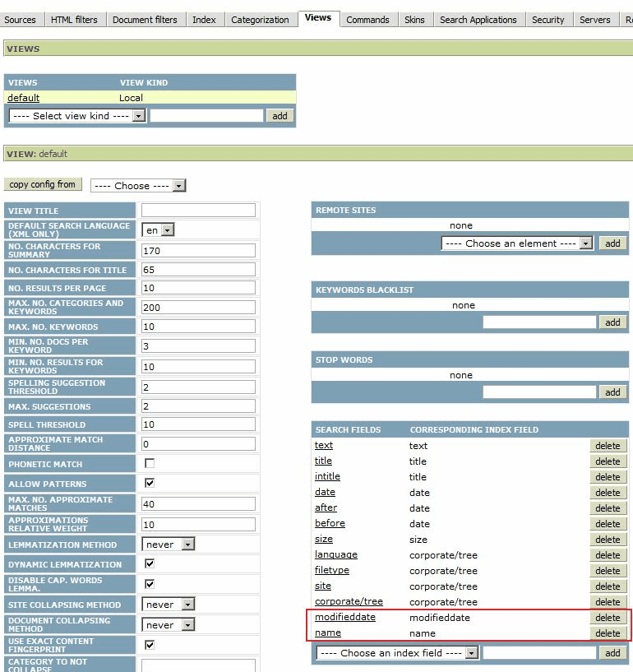This screenshot has width=633, height=672.
Task: Switch to Search Applications tab
Action: pyautogui.click(x=478, y=20)
